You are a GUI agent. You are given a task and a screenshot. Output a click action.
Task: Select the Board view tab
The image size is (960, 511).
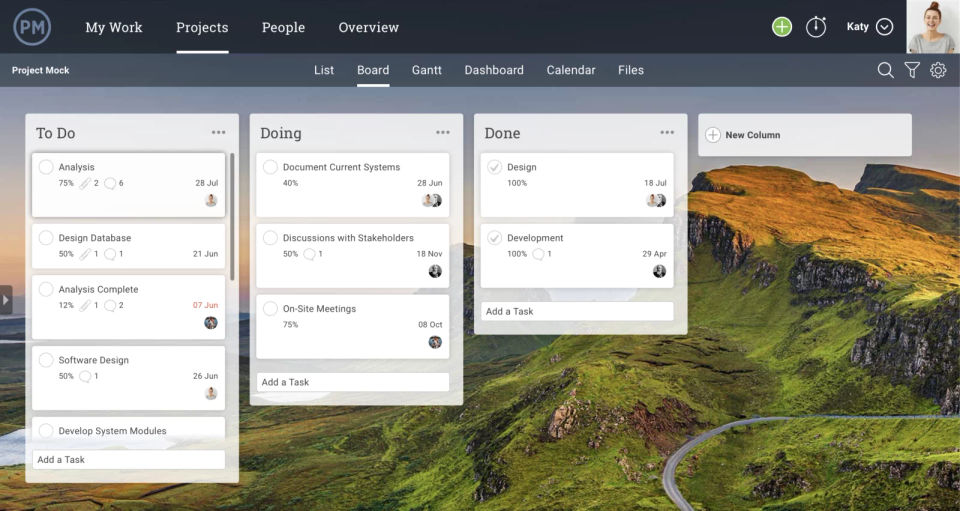(373, 70)
